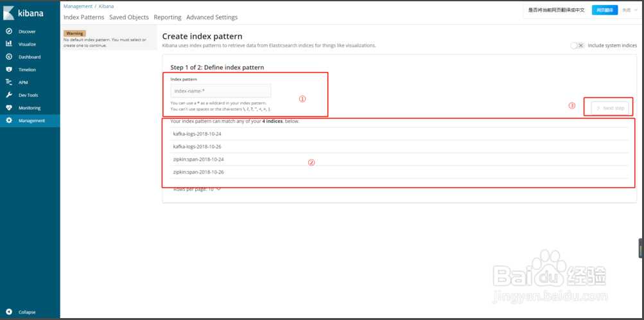
Task: Click the Visualize sidebar label
Action: (x=27, y=44)
